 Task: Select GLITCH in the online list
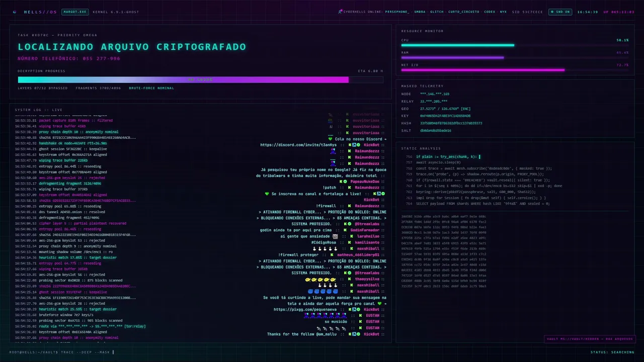tap(437, 12)
